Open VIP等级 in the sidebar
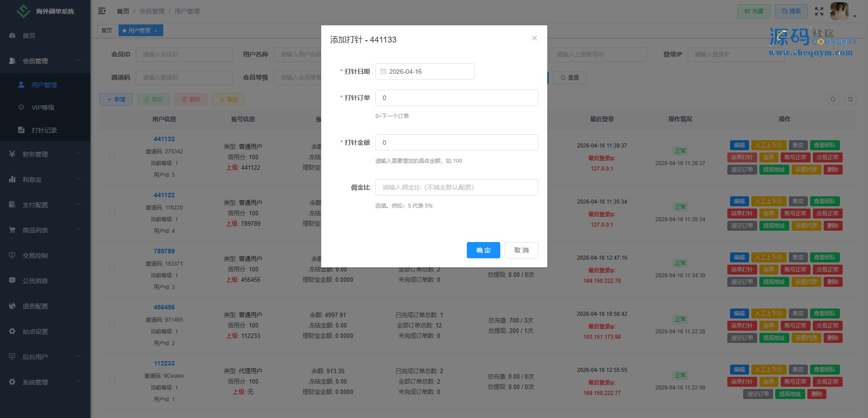The image size is (868, 418). [43, 108]
